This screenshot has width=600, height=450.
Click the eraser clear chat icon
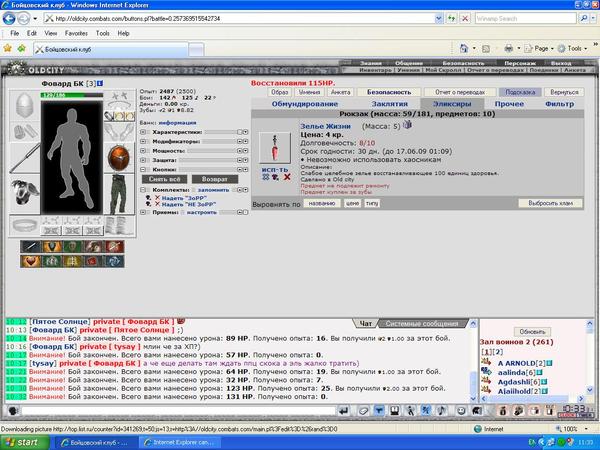(x=364, y=411)
